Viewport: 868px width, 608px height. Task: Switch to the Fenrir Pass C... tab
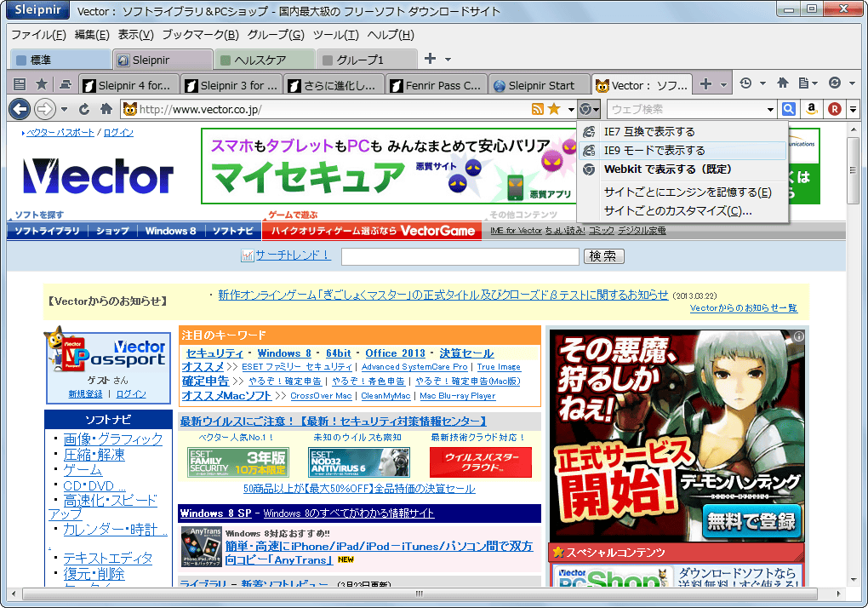tap(436, 85)
